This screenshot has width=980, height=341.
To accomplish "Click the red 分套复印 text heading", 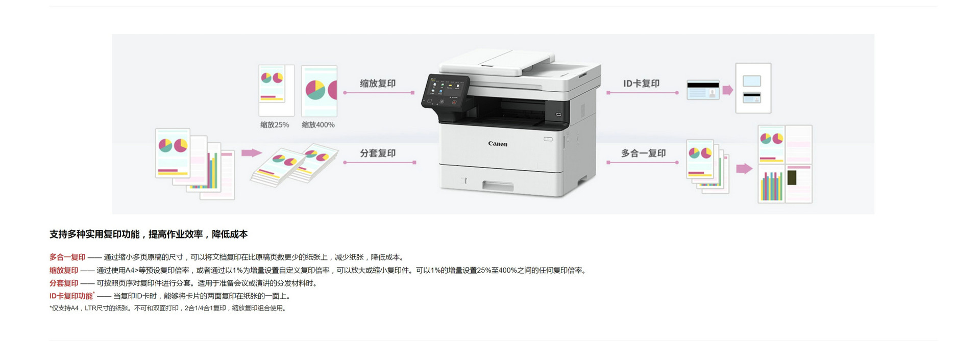I will pos(64,283).
